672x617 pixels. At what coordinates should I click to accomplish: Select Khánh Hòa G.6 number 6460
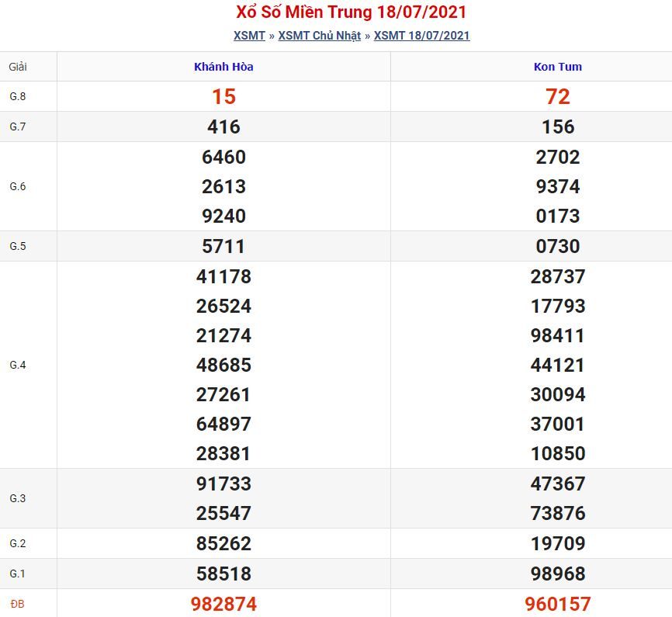(223, 157)
